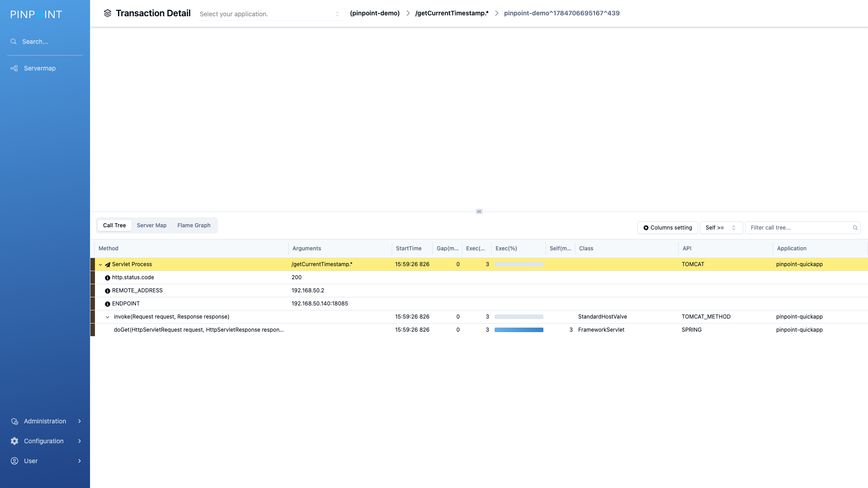Screen dimensions: 868x488
Task: Open the Self >= dropdown
Action: 721,228
